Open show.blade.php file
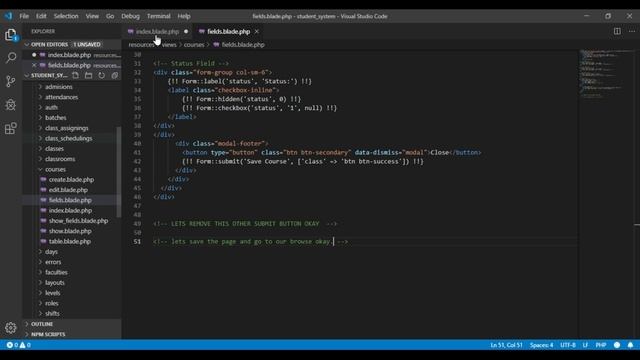 pos(70,231)
